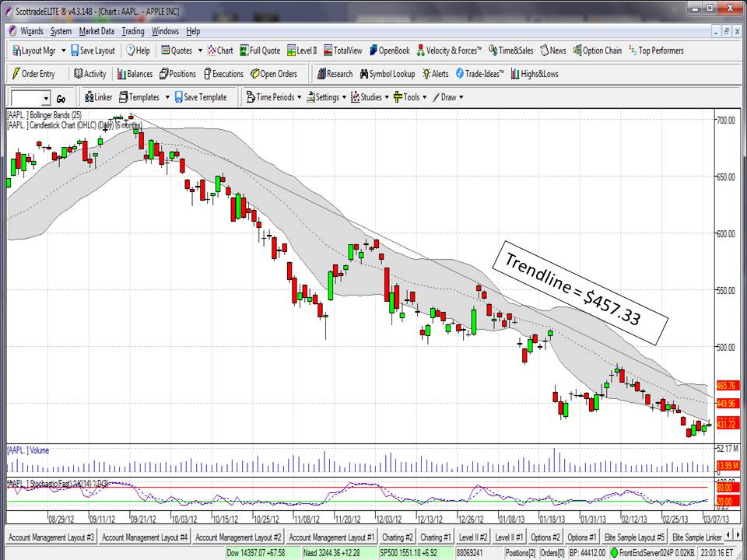The height and width of the screenshot is (560, 747).
Task: Click the symbol entry field
Action: click(x=26, y=98)
